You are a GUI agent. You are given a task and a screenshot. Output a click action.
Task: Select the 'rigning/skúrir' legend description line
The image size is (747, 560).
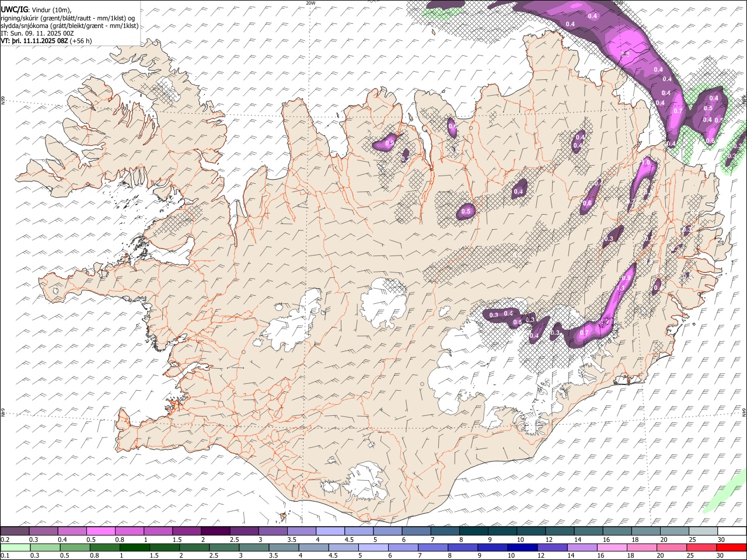(x=67, y=17)
